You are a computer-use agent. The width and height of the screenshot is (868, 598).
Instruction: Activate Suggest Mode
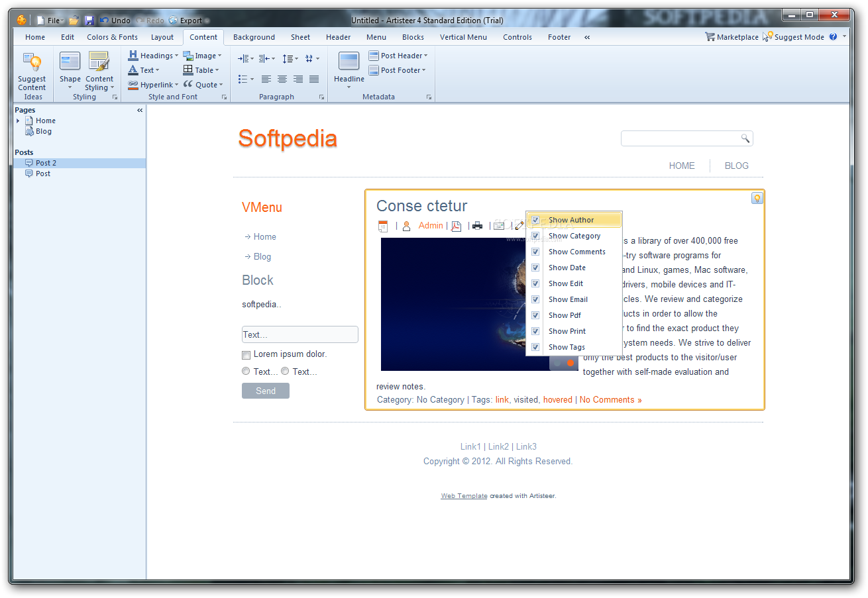[x=793, y=37]
